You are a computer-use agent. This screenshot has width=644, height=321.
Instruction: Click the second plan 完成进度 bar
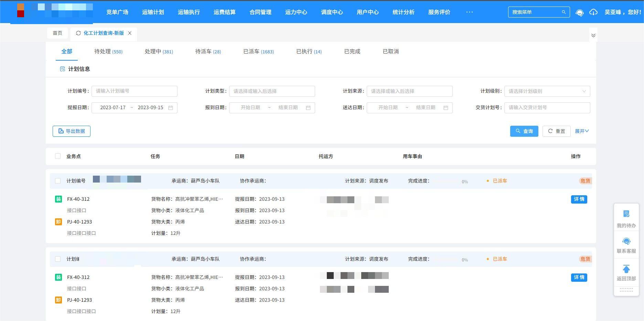(x=446, y=259)
